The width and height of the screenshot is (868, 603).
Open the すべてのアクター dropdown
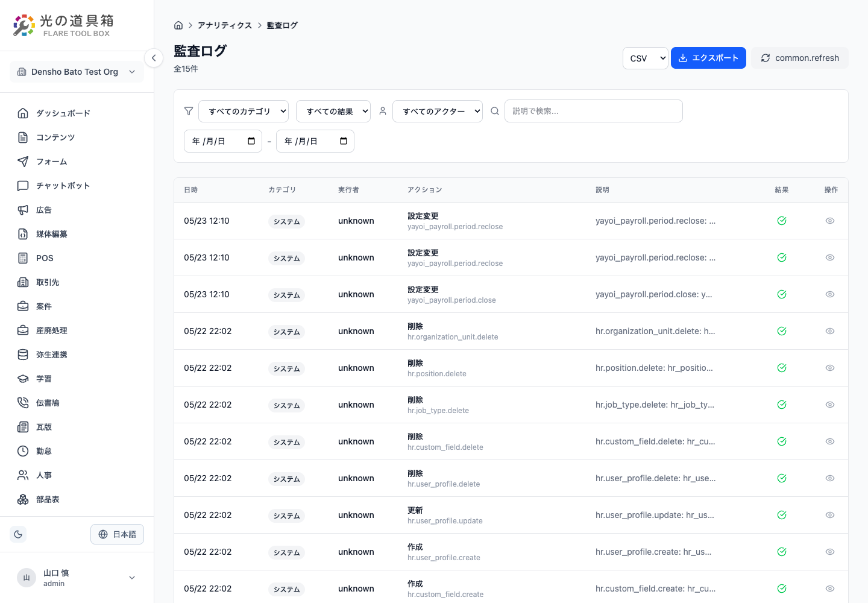438,111
